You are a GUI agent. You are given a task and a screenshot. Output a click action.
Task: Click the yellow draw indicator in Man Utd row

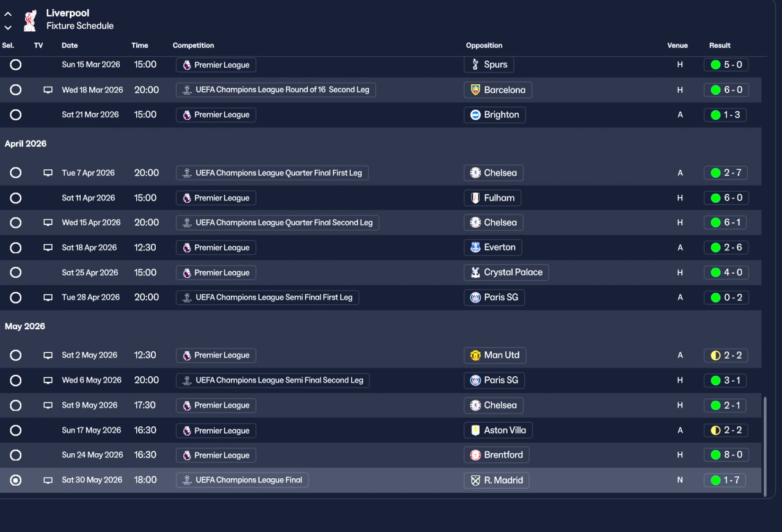tap(715, 355)
